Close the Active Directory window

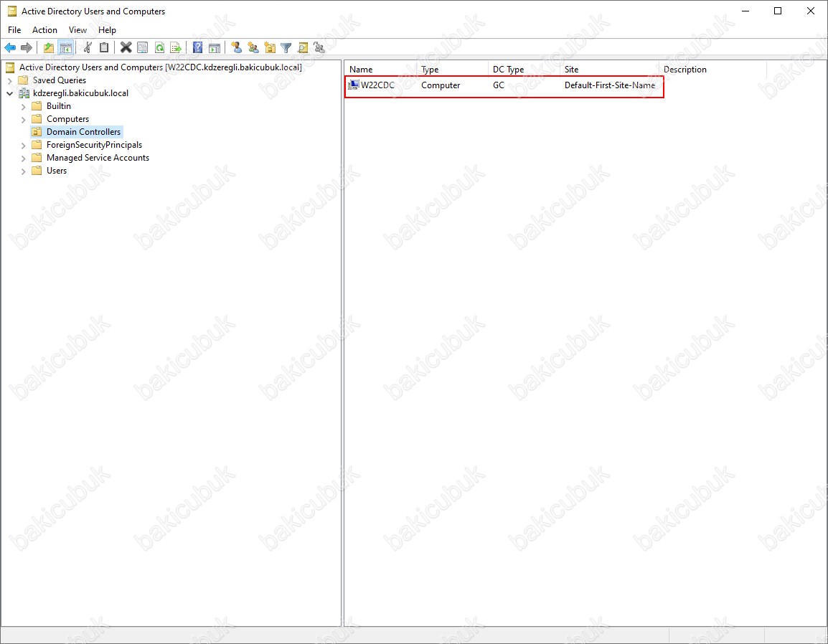pos(811,11)
